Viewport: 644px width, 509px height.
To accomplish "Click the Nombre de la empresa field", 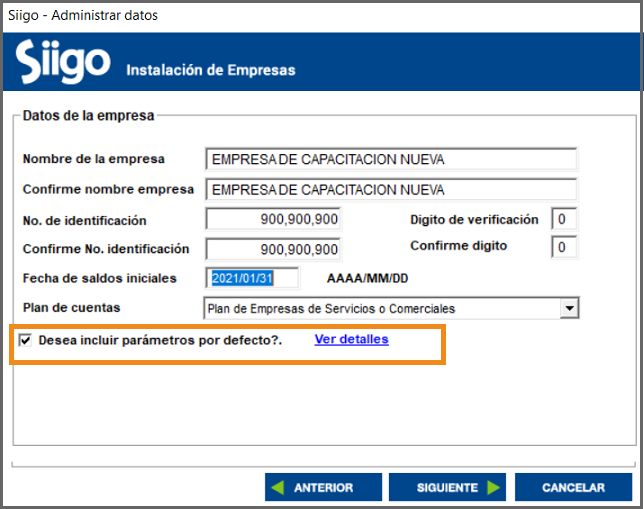I will (x=391, y=159).
